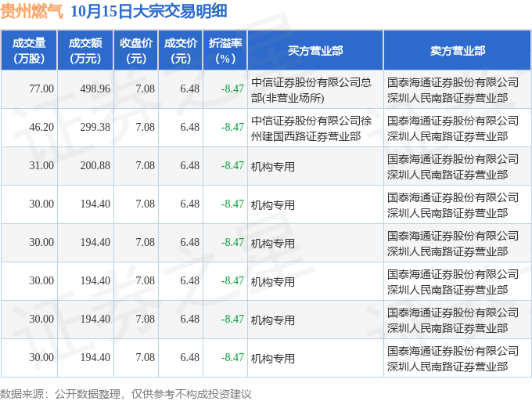Image resolution: width=532 pixels, height=401 pixels.
Task: Click the 成交价(元) column header
Action: 181,51
